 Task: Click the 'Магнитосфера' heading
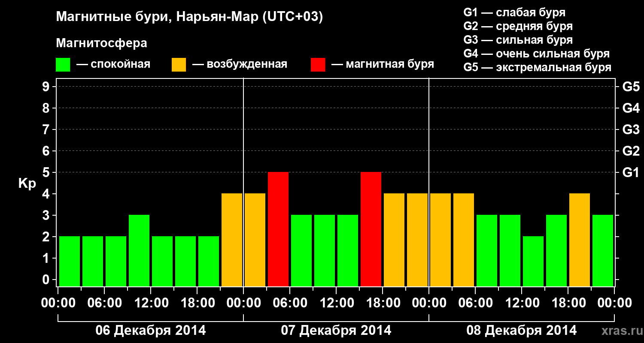coord(102,43)
